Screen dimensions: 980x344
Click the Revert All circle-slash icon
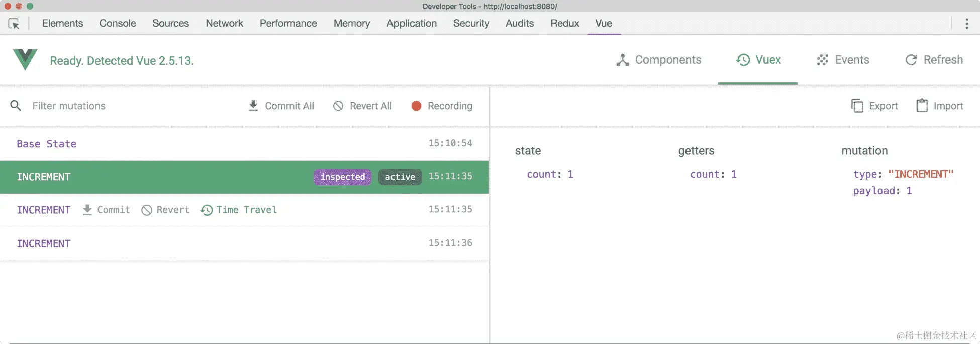[x=338, y=106]
